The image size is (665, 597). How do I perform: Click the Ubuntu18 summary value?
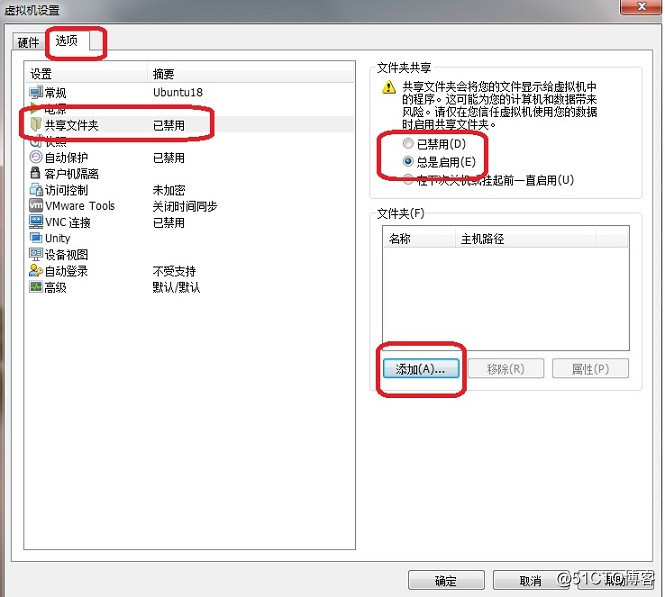[178, 92]
